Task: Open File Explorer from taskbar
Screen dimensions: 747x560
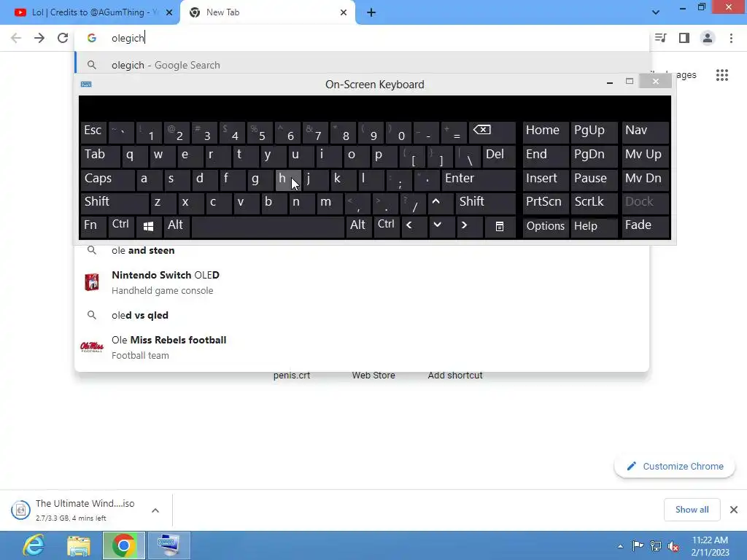Action: (79, 545)
